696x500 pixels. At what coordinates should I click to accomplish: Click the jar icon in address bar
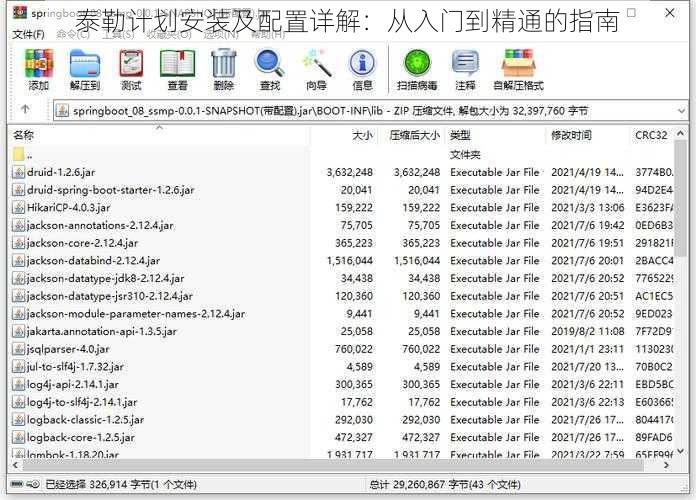62,111
